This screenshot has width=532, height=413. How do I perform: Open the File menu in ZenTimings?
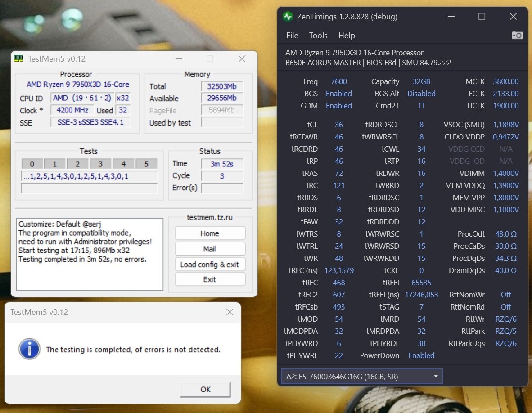(x=292, y=36)
